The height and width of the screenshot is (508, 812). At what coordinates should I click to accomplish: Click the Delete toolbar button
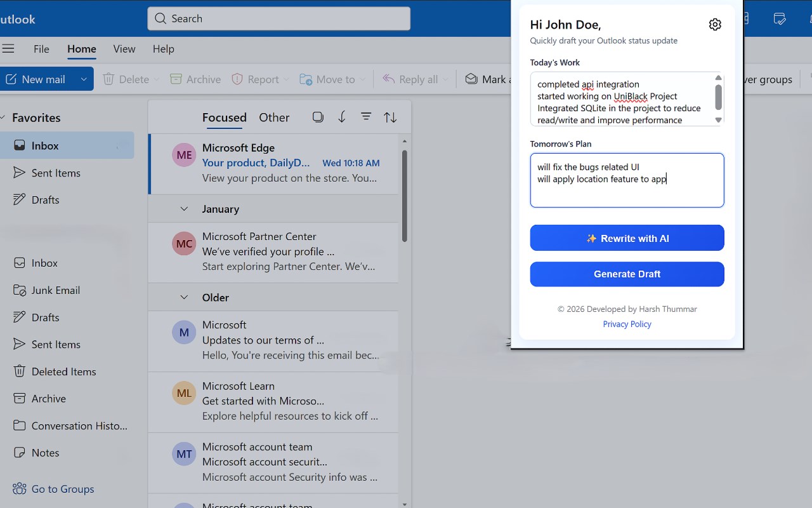click(x=126, y=79)
